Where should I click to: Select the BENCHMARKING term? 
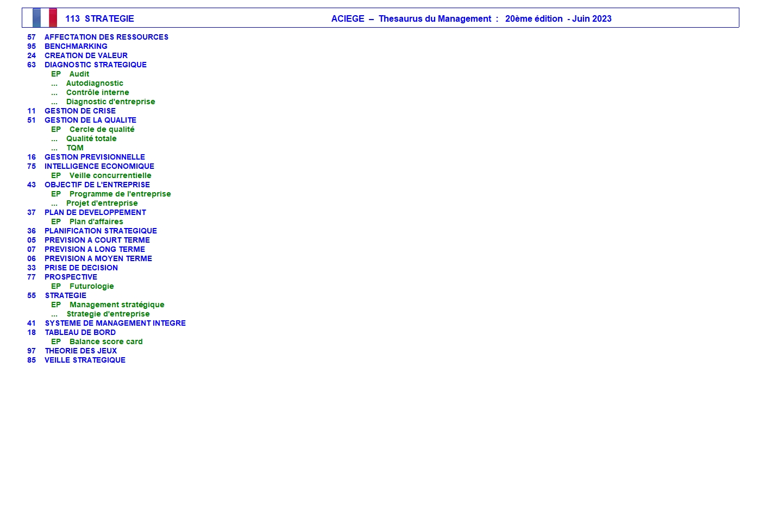[x=76, y=46]
